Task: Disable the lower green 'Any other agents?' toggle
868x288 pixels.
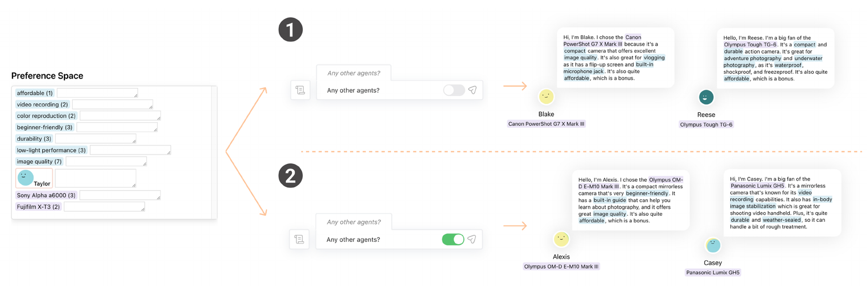Action: pyautogui.click(x=453, y=239)
